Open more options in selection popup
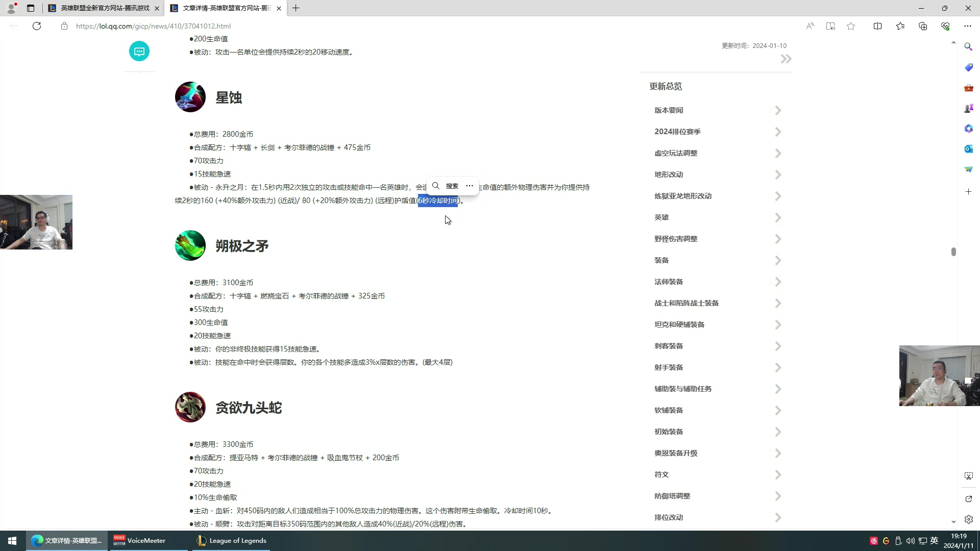This screenshot has height=551, width=980. 470,186
